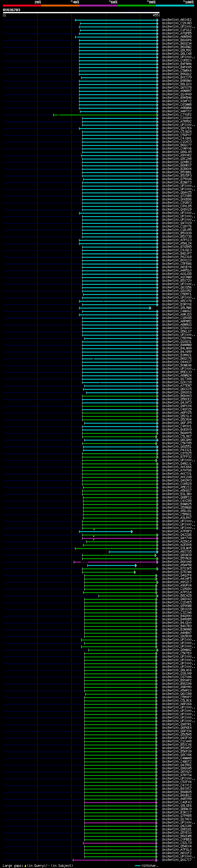Select the UniRef100_Q0D029 label
Image resolution: width=197 pixels, height=868 pixels.
(x=177, y=210)
